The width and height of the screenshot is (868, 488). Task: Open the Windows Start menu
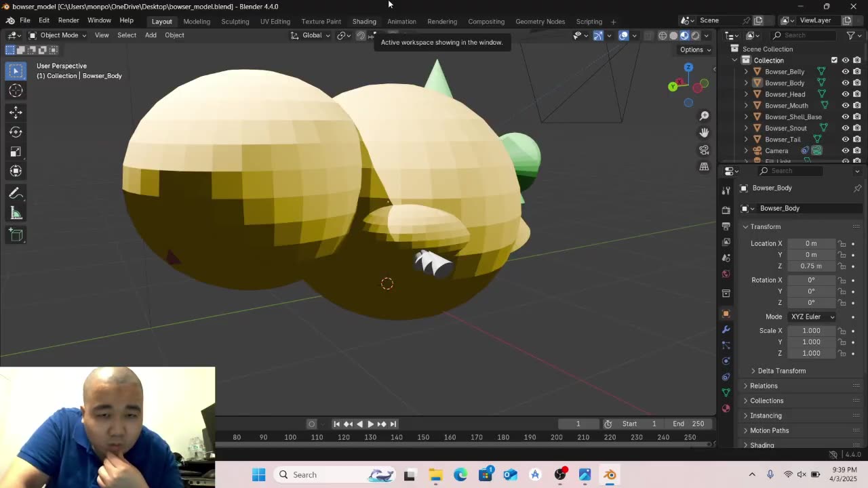(258, 474)
